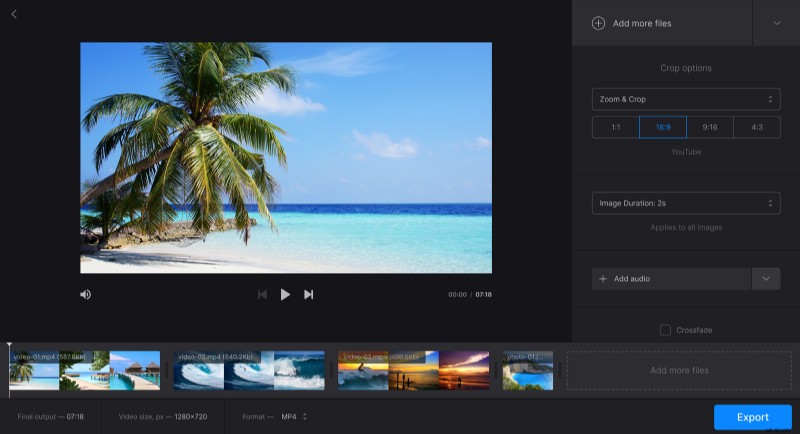Select the 16:9 aspect ratio
The image size is (800, 434).
click(663, 127)
